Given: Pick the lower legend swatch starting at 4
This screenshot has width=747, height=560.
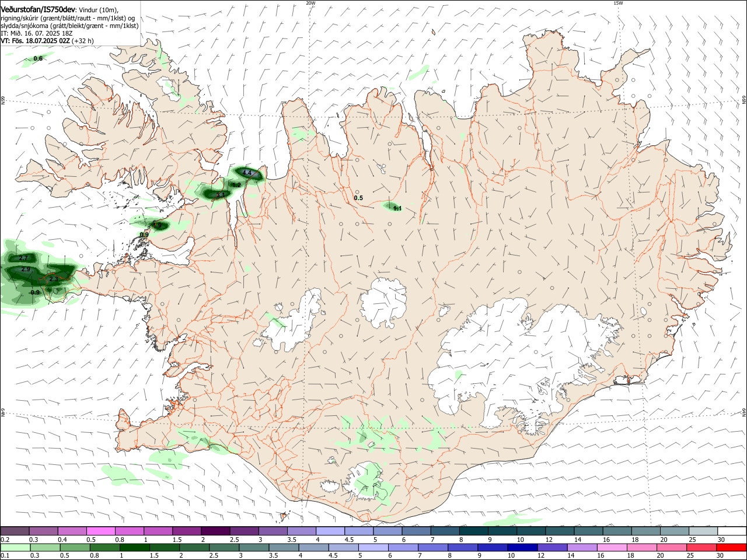Looking at the screenshot, I should pos(313,547).
